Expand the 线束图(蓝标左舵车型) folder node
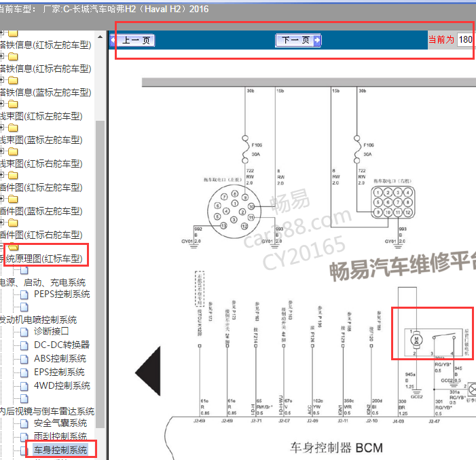The width and height of the screenshot is (476, 460). (x=2, y=128)
